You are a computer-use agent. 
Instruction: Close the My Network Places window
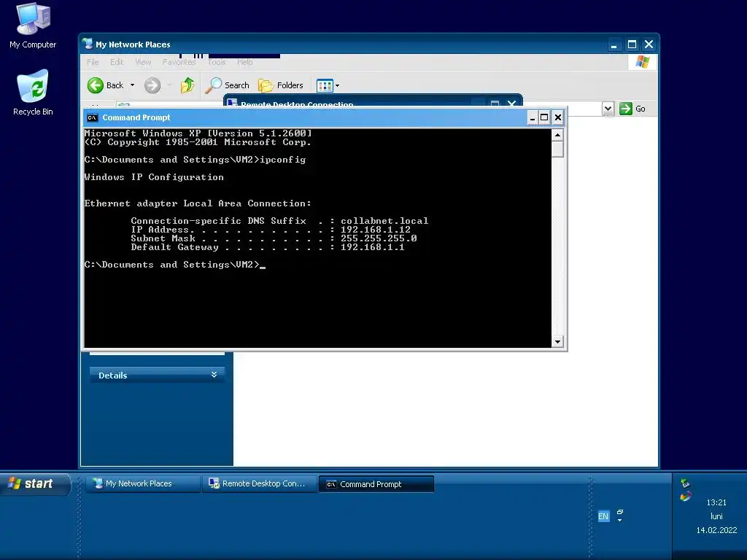[649, 44]
